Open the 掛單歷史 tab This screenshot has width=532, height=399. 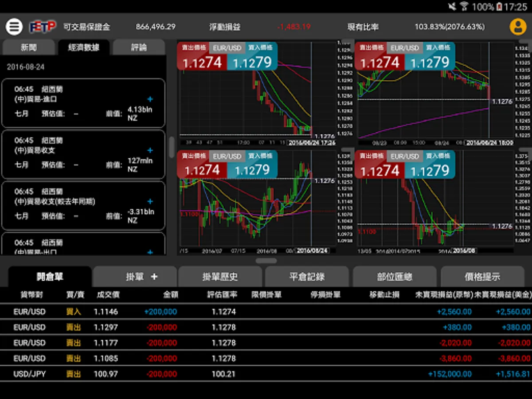pyautogui.click(x=220, y=277)
